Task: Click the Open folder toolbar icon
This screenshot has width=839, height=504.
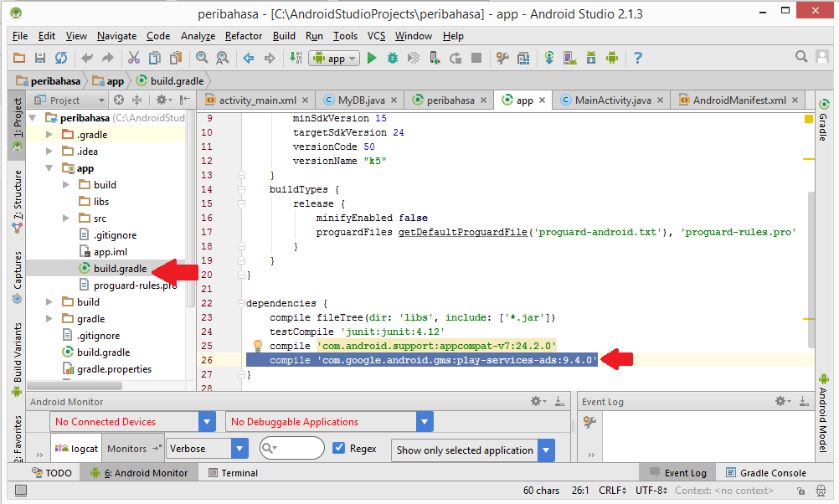Action: pos(19,58)
